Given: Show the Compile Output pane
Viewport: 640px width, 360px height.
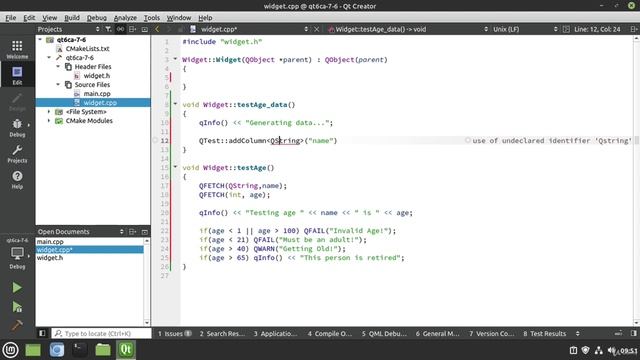Looking at the screenshot, I should click(330, 333).
